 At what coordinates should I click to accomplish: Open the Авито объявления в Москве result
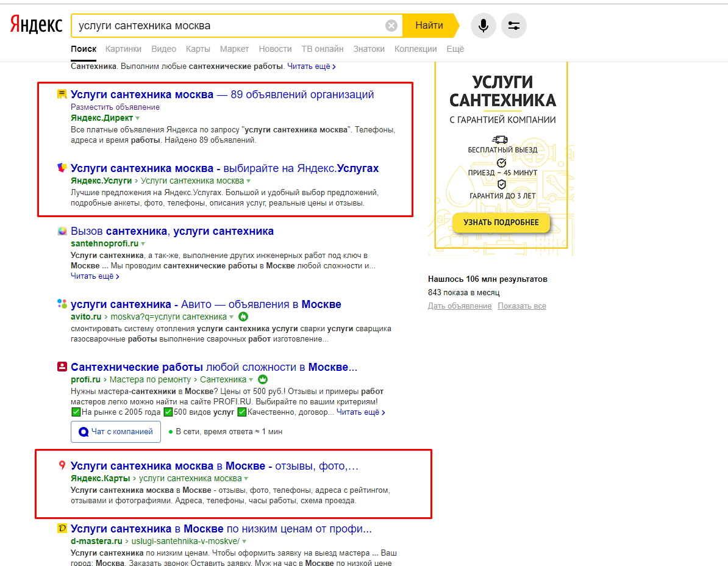205,304
